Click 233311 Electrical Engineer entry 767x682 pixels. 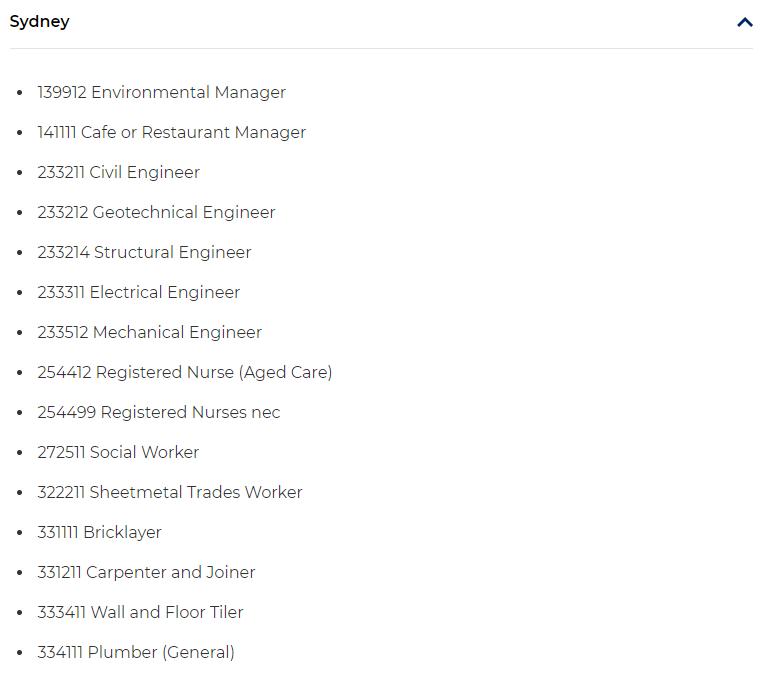click(x=139, y=293)
